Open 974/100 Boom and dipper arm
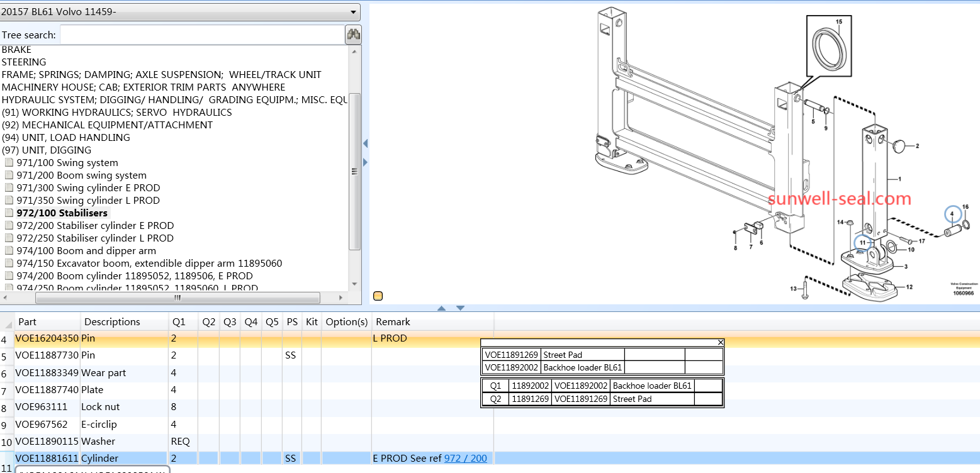 [x=86, y=250]
